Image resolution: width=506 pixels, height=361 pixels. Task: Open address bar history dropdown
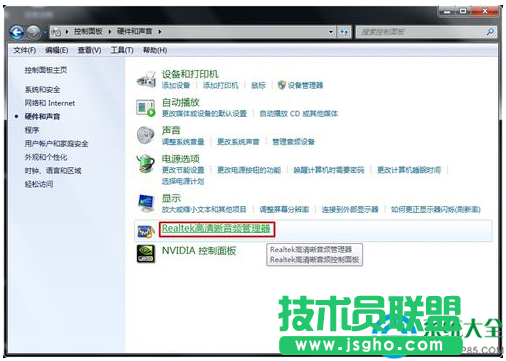coord(331,32)
